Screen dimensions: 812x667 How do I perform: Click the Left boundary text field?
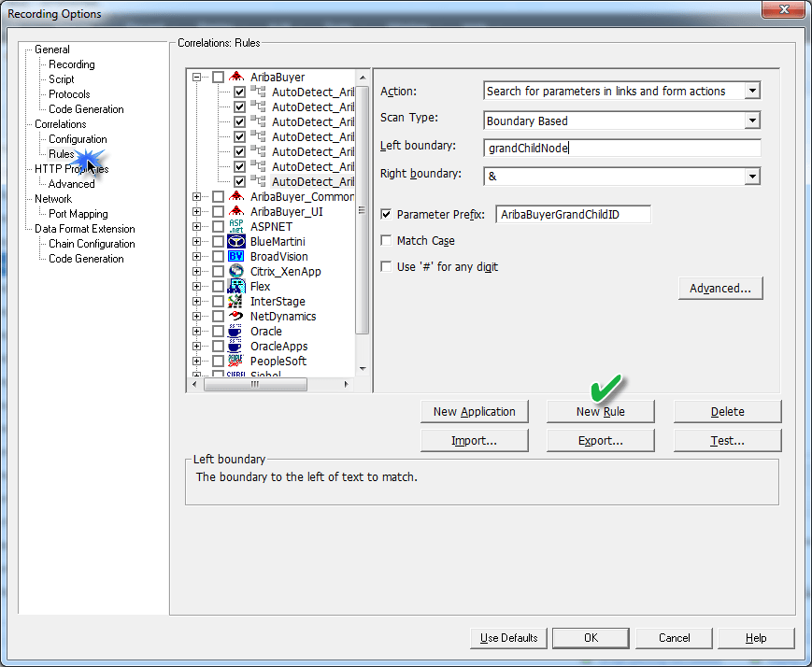click(x=622, y=149)
